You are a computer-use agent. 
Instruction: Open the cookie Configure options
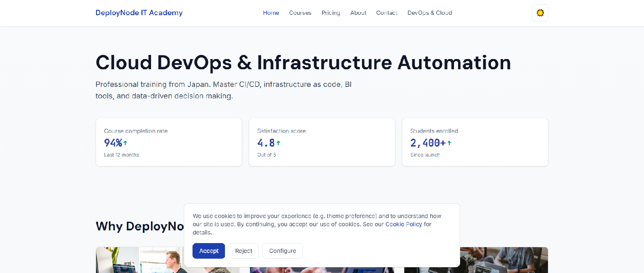coord(282,251)
